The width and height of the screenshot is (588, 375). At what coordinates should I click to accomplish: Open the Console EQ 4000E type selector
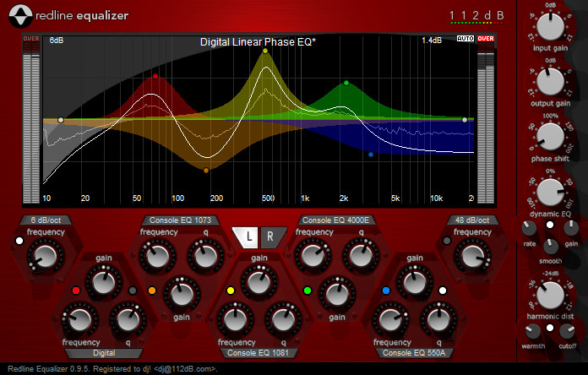335,220
